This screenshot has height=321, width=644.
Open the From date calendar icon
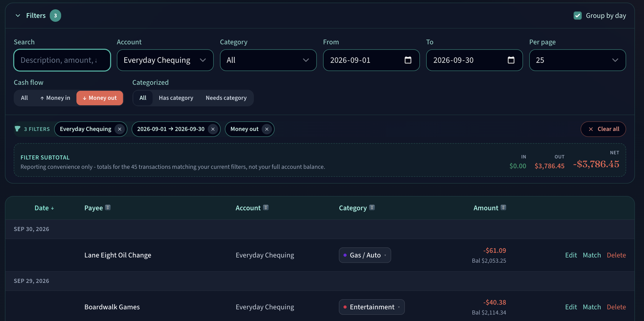pos(408,60)
